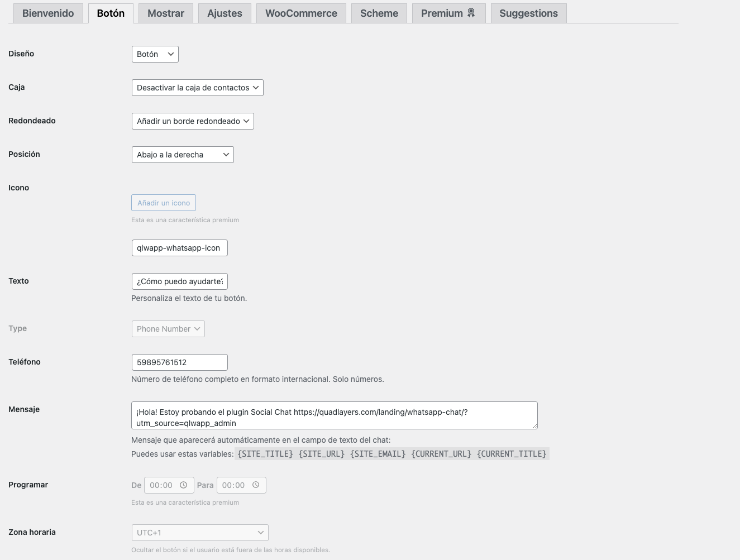740x560 pixels.
Task: Open the Type Phone Number dropdown
Action: pos(168,329)
